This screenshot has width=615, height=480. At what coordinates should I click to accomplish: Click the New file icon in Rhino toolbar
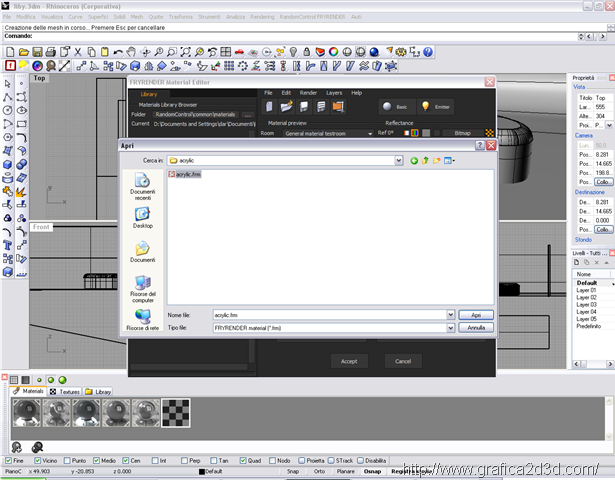coord(10,52)
